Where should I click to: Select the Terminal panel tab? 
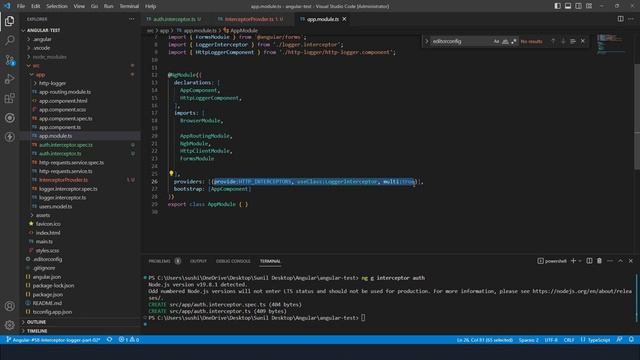pyautogui.click(x=270, y=261)
